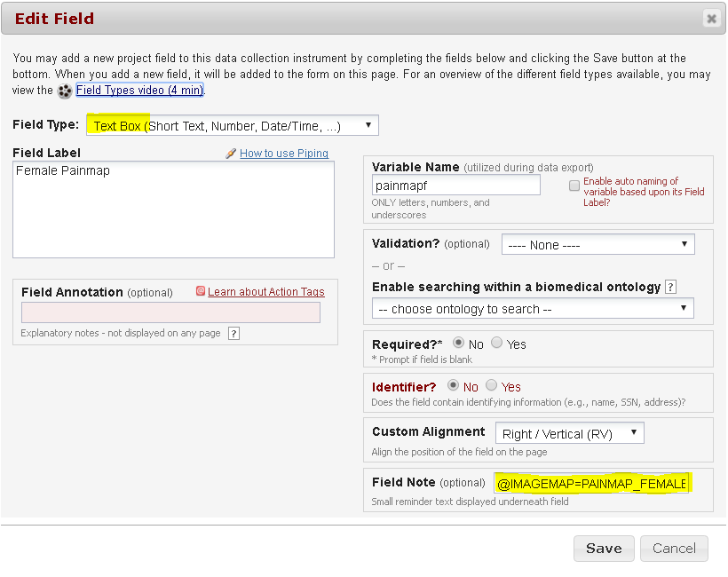
Task: Click the film reel video icon
Action: click(65, 91)
